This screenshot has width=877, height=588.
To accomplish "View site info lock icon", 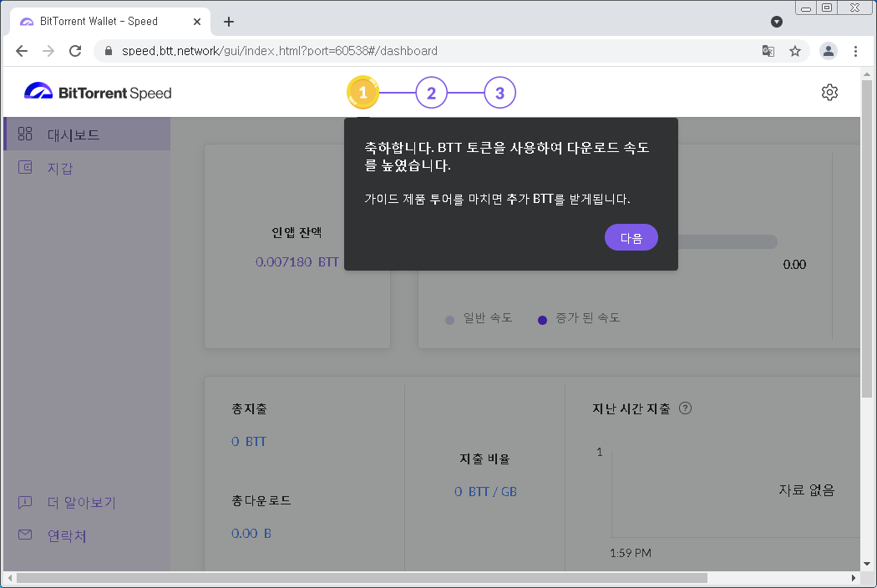I will (x=109, y=51).
